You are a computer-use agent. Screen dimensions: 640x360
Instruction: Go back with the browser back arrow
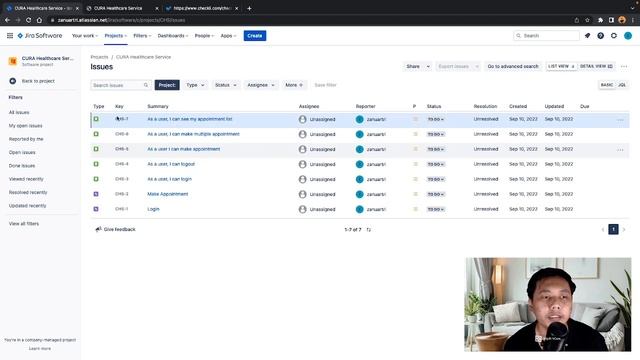pyautogui.click(x=7, y=20)
